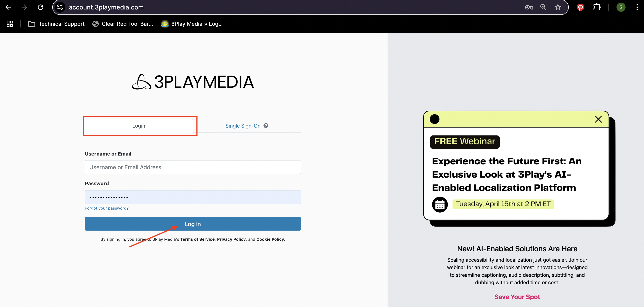The image size is (644, 307).
Task: Open the apps grid in bookmarks bar
Action: coord(10,24)
